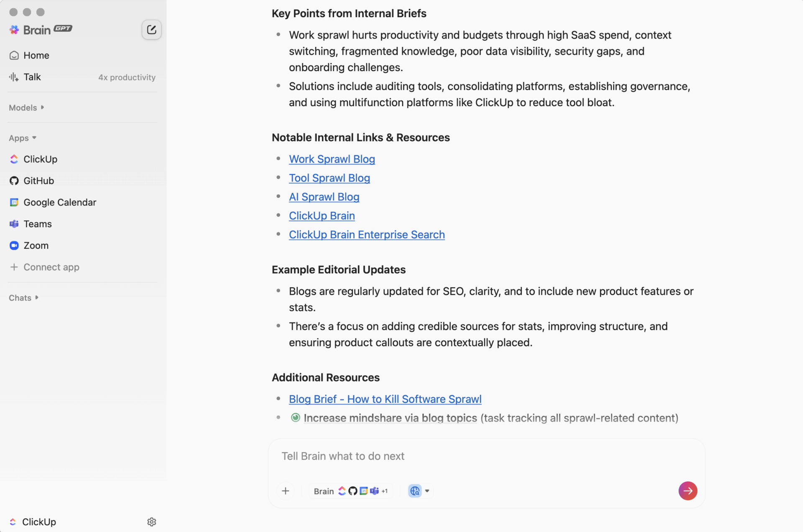This screenshot has width=803, height=532.
Task: Open the Teams app in the sidebar
Action: pos(37,224)
